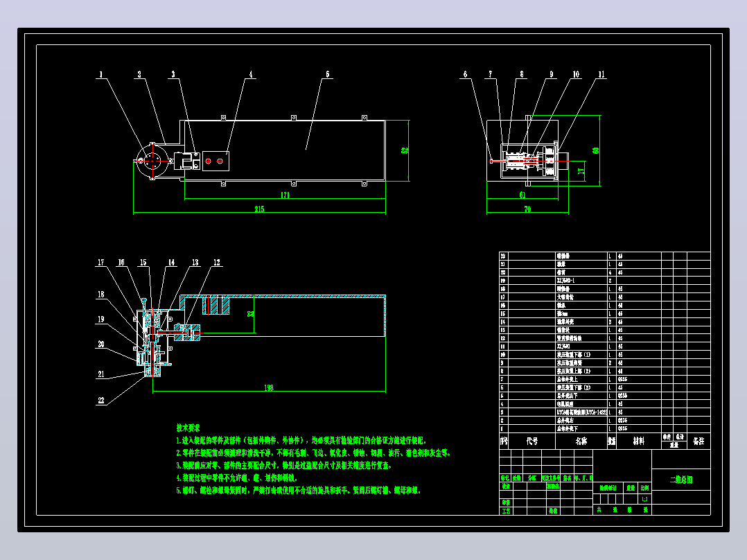Screen dimensions: 747x560
Task: Select the 17 vertical dimension value
Action: (x=581, y=170)
